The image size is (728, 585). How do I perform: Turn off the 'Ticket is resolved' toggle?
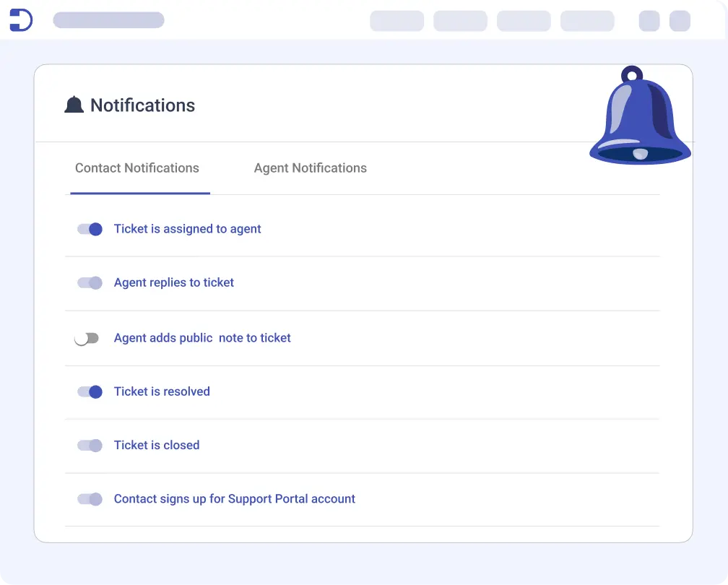click(90, 391)
